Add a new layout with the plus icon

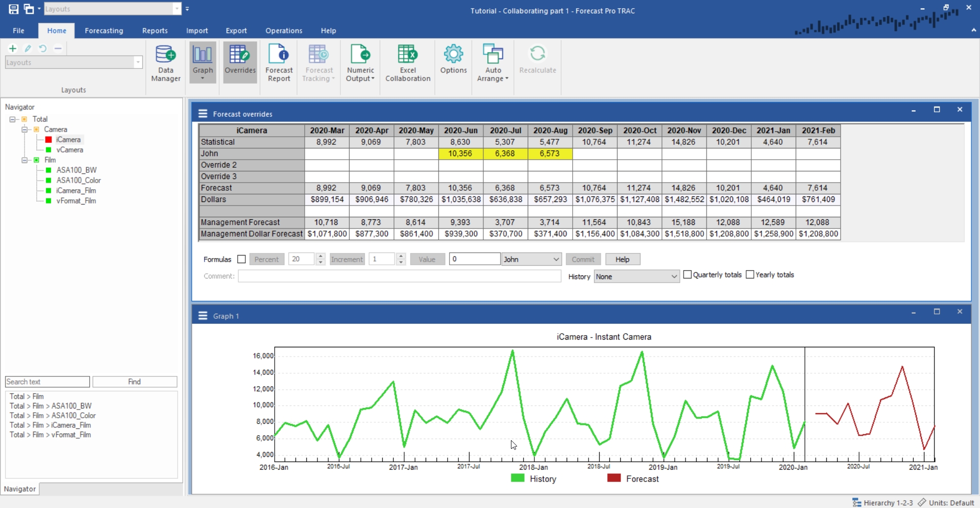tap(13, 48)
